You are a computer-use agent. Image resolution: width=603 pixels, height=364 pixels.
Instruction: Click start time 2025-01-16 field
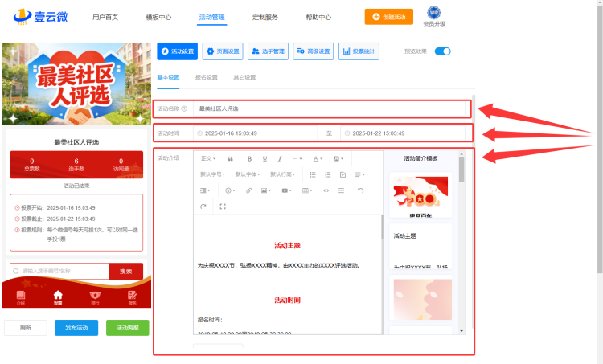[x=256, y=133]
